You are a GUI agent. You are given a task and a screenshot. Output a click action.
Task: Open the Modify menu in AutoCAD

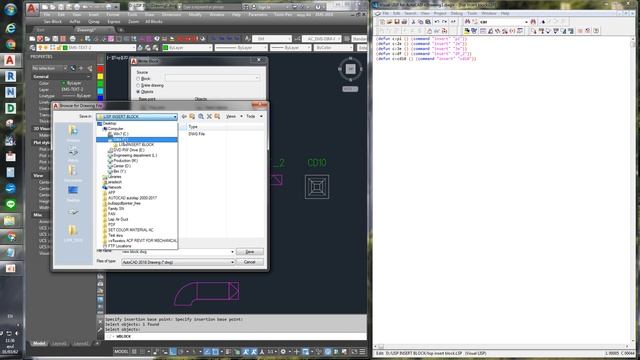click(x=195, y=15)
